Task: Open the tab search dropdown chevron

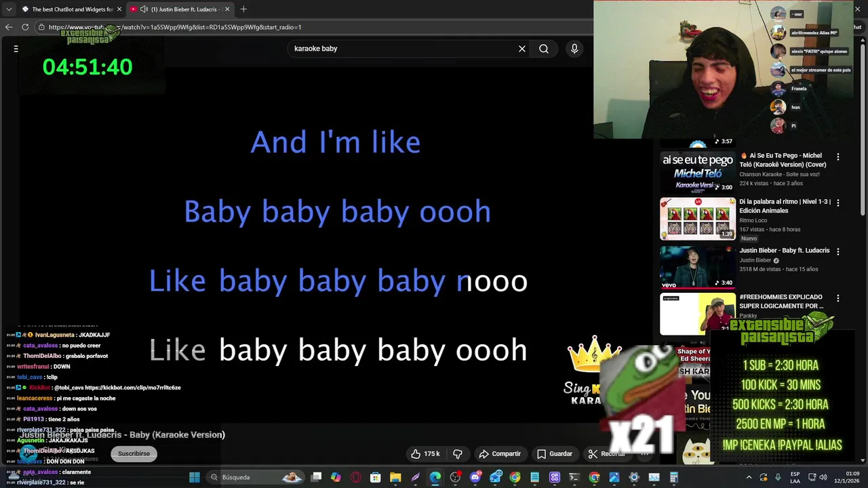Action: pyautogui.click(x=9, y=9)
